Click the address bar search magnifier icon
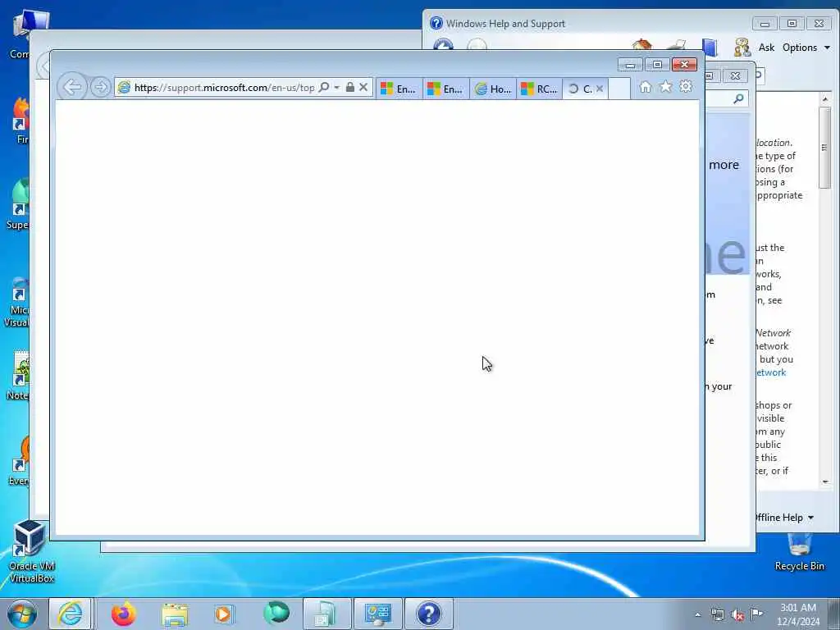This screenshot has width=840, height=630. 323,87
